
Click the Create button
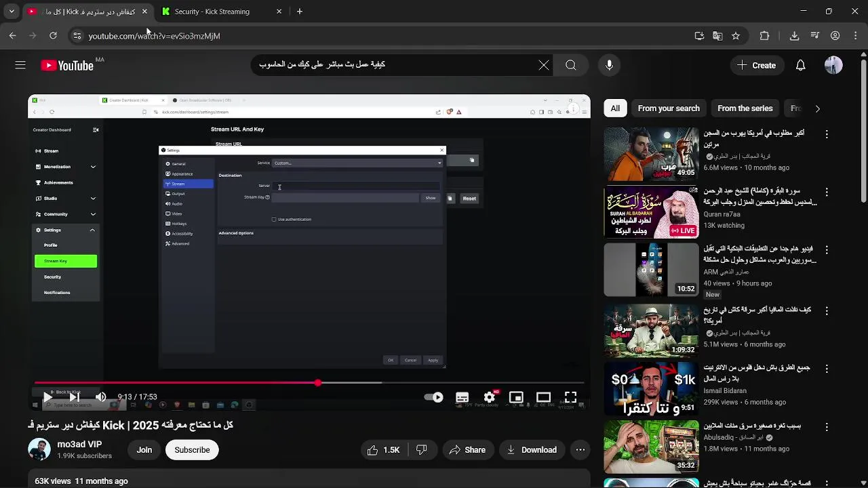(757, 65)
